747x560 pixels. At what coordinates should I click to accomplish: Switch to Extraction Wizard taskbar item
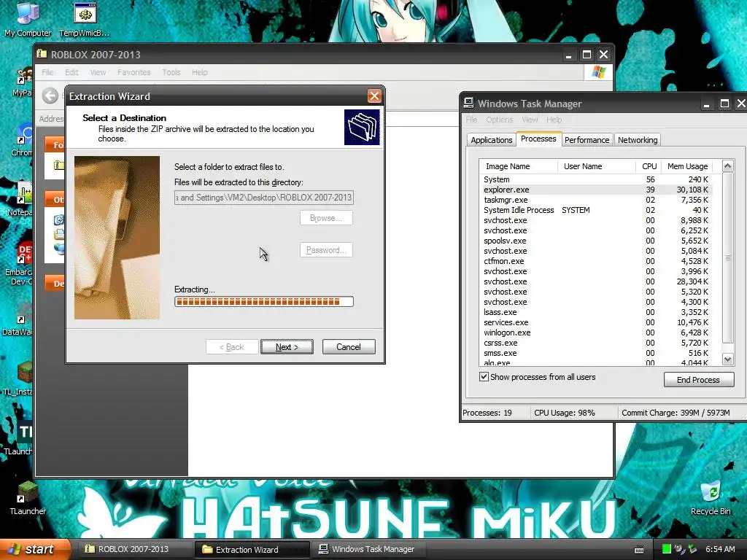coord(252,549)
